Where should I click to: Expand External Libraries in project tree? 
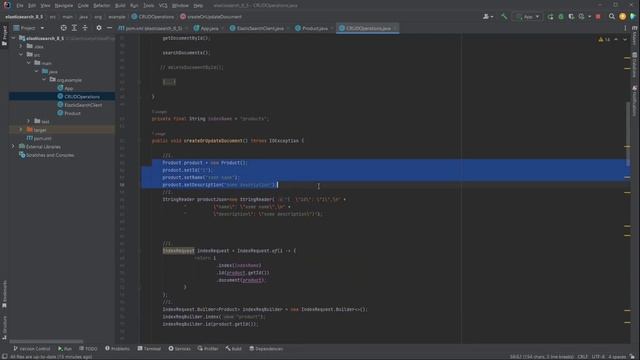point(13,147)
